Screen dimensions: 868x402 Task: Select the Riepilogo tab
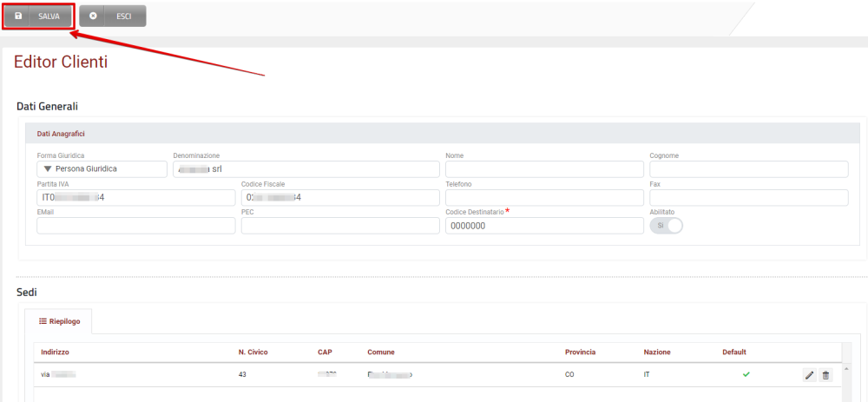(59, 321)
